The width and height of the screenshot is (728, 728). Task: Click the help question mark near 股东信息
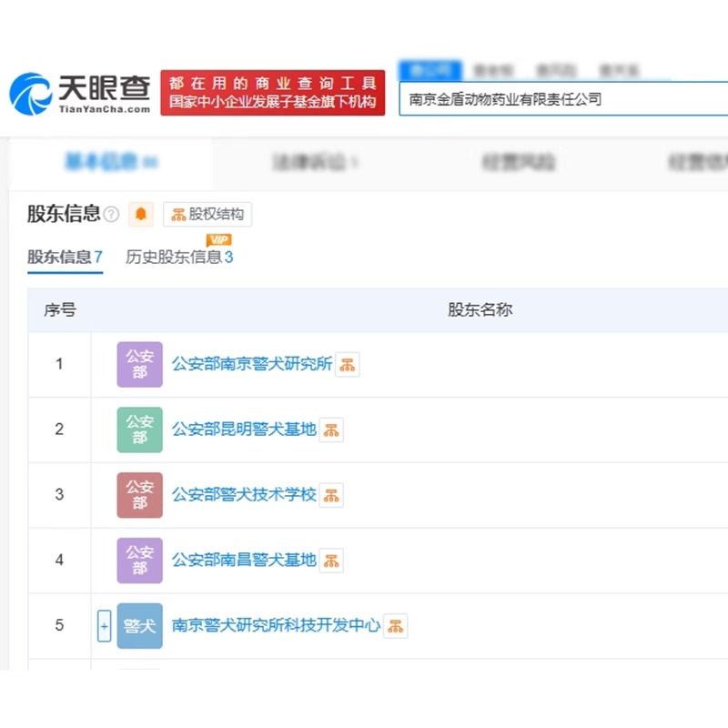(111, 215)
